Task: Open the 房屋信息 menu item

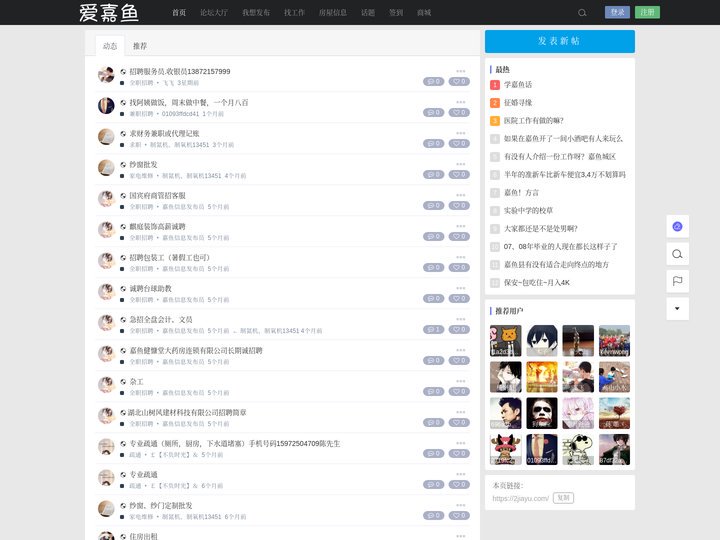Action: (x=333, y=13)
